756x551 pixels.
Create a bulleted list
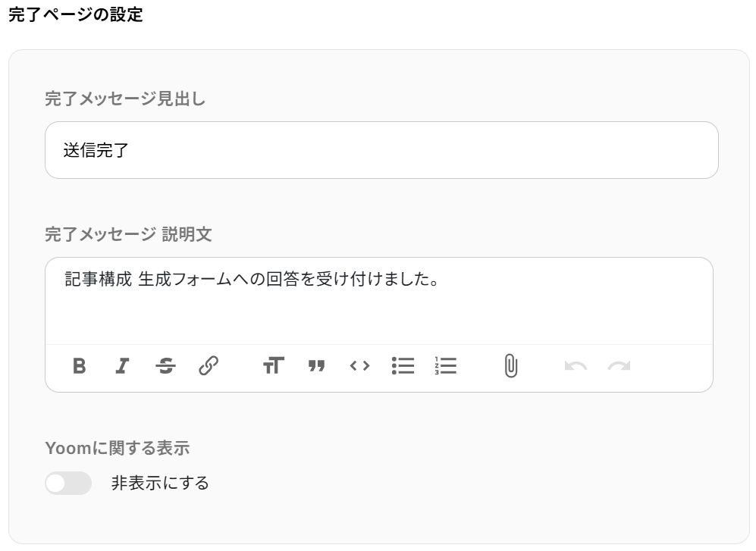coord(403,366)
